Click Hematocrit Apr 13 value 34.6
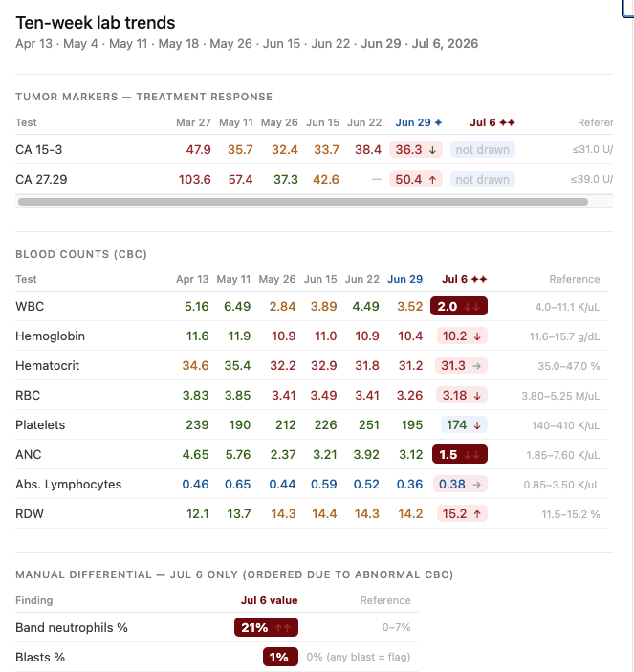The width and height of the screenshot is (634, 672). 195,365
